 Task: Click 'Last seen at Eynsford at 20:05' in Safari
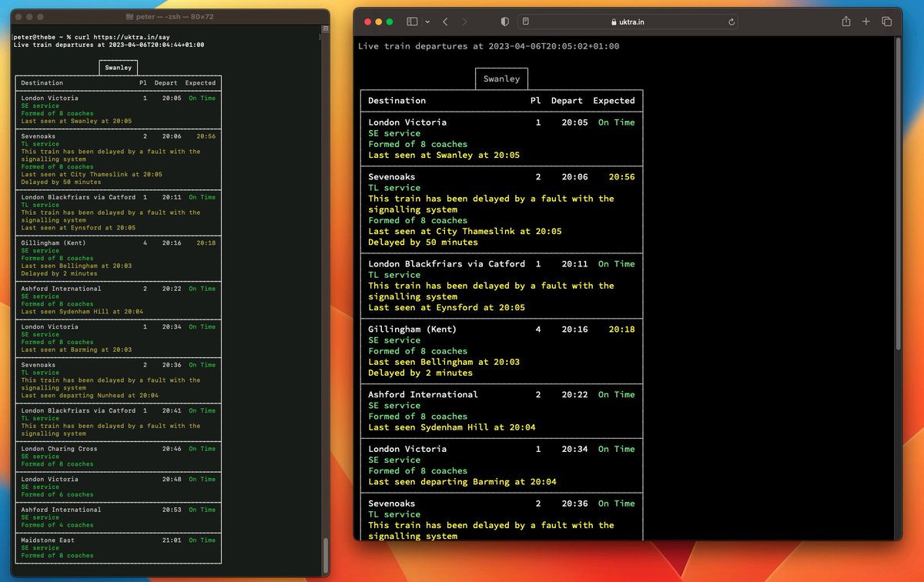click(x=447, y=307)
